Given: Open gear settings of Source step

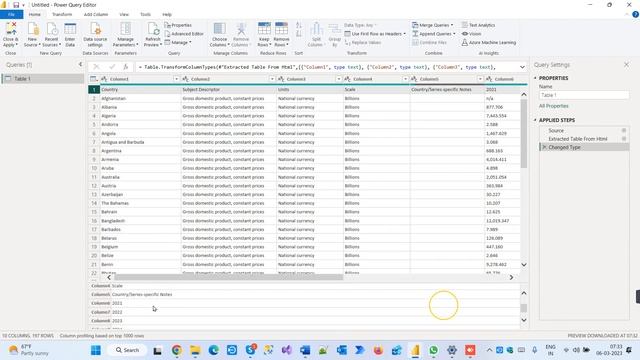Looking at the screenshot, I should pyautogui.click(x=624, y=131).
